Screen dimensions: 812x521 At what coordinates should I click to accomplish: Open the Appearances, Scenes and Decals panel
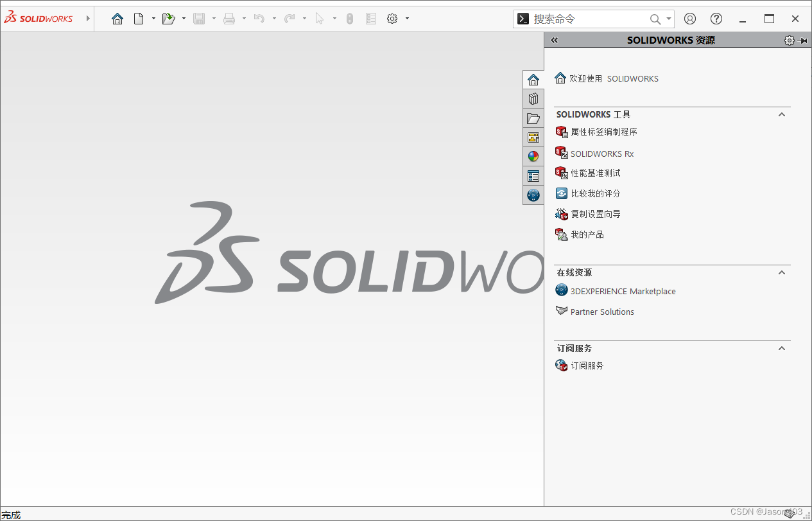[x=533, y=156]
